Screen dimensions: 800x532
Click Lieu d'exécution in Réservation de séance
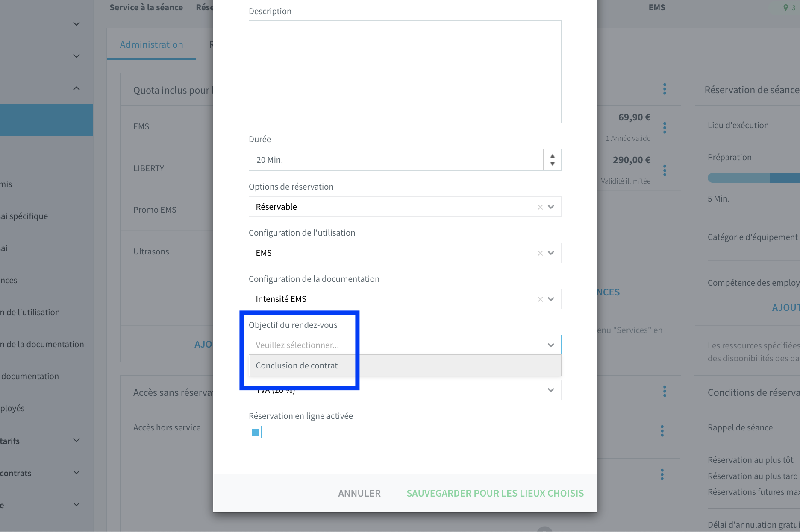click(738, 125)
